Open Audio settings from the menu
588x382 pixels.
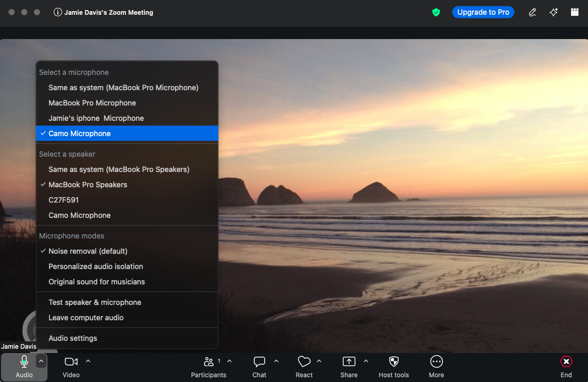(73, 338)
